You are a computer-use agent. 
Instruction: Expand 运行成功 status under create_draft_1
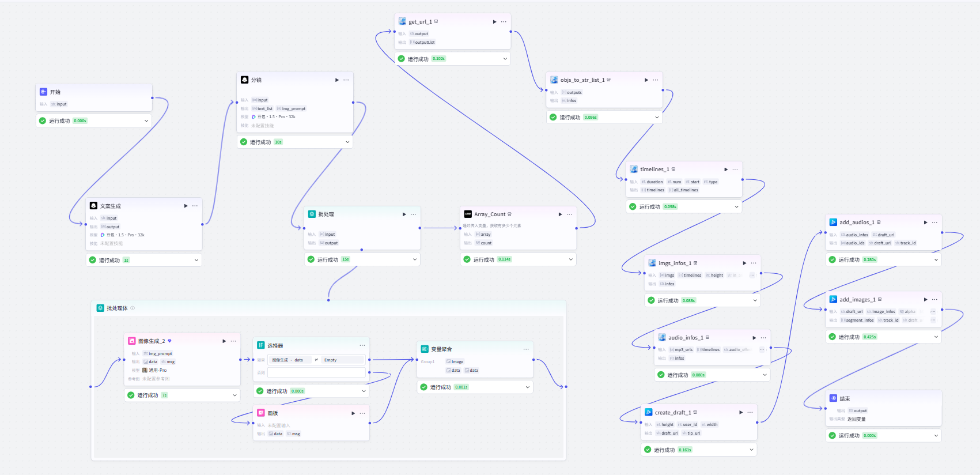(x=751, y=450)
